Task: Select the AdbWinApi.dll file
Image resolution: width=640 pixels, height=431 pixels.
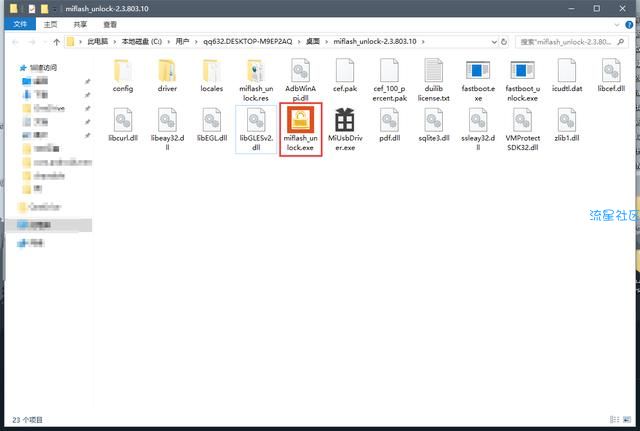Action: coord(300,80)
